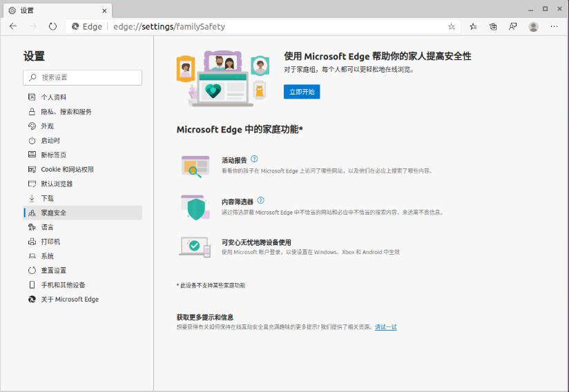Open the Favorites list icon
Screen dimensions: 569x392
click(473, 26)
